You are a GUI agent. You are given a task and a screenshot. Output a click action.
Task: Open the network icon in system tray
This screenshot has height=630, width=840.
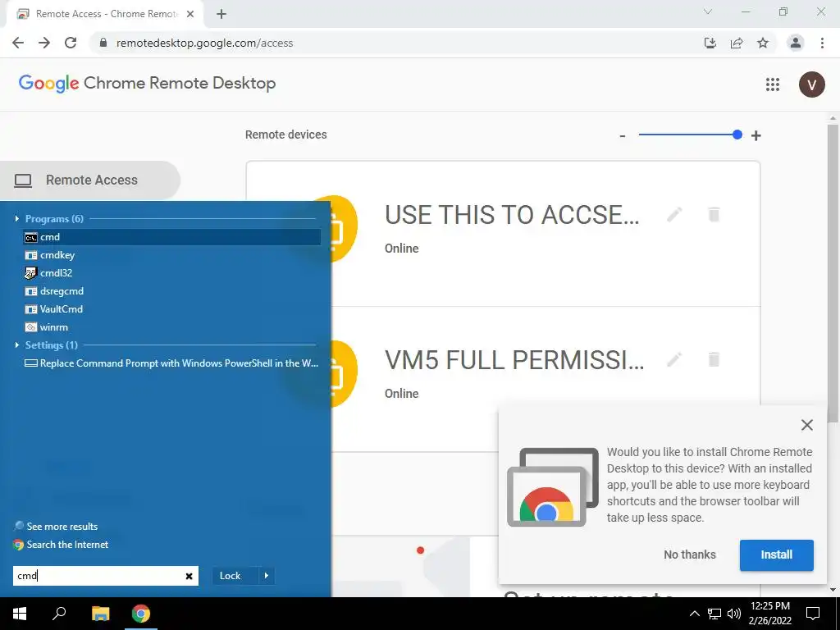pyautogui.click(x=714, y=614)
